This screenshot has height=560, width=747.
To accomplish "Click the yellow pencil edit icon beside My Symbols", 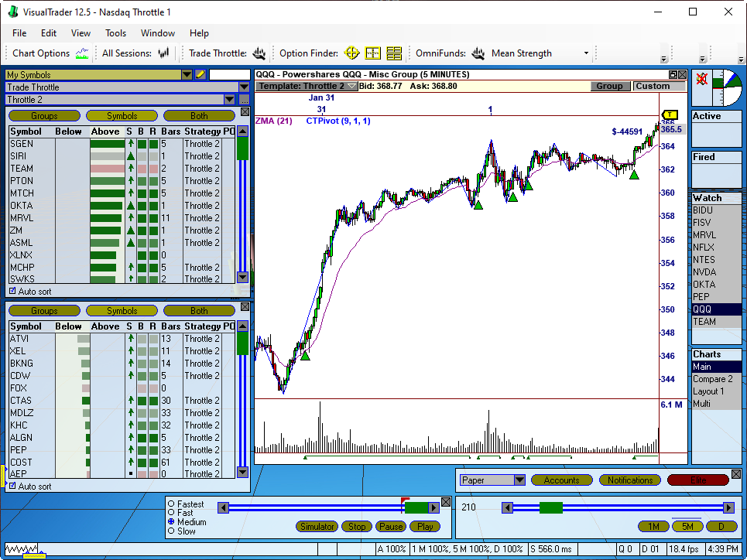I will pos(200,75).
